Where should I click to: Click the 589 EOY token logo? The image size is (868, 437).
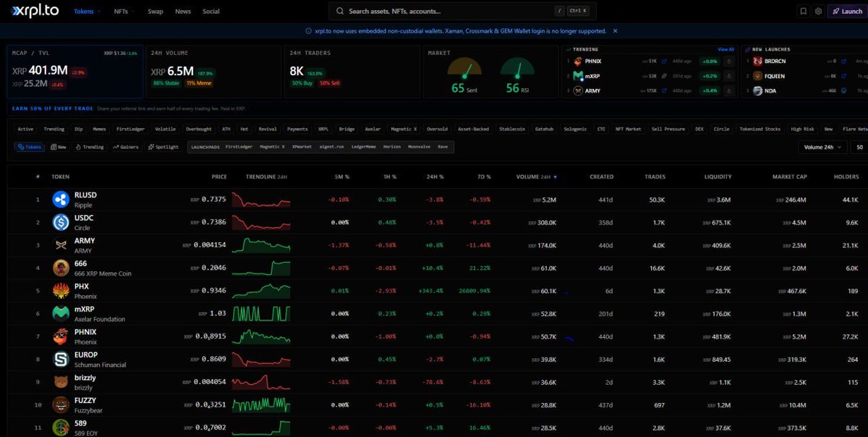[x=61, y=428]
